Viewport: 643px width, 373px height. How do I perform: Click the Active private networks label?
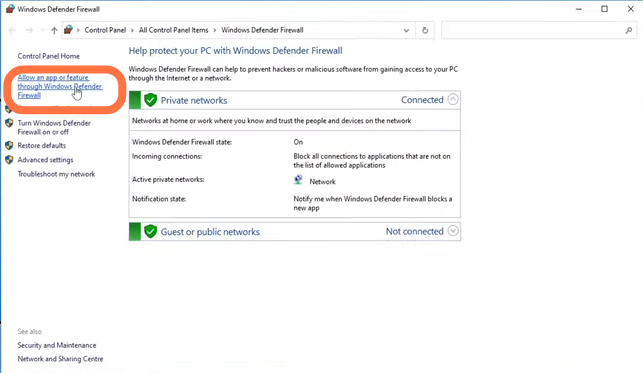point(168,179)
